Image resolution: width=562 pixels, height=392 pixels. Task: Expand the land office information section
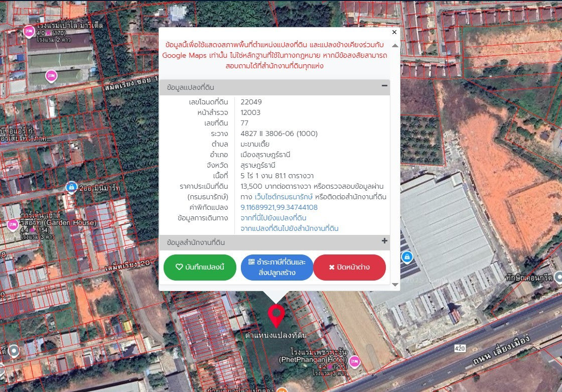(x=384, y=241)
